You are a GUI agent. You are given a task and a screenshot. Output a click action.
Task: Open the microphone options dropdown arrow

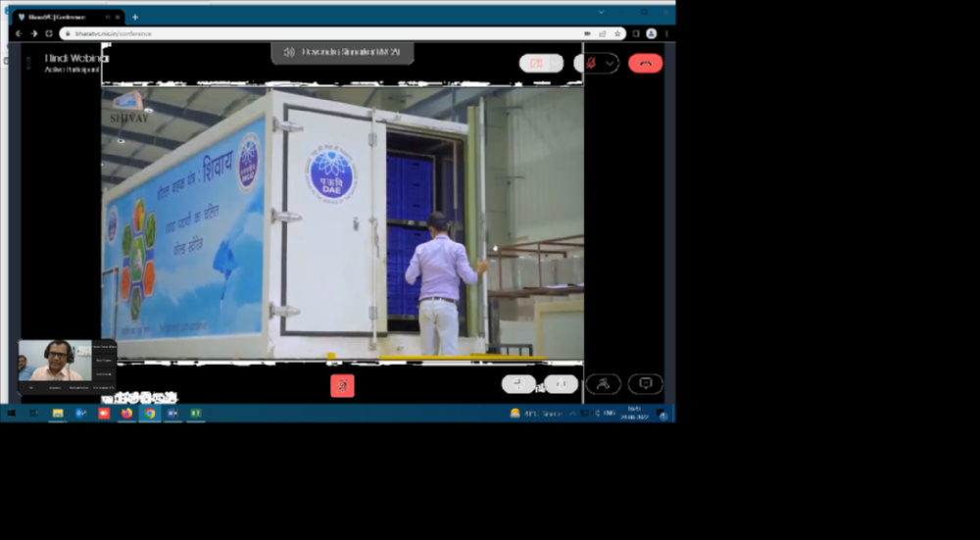pos(610,63)
